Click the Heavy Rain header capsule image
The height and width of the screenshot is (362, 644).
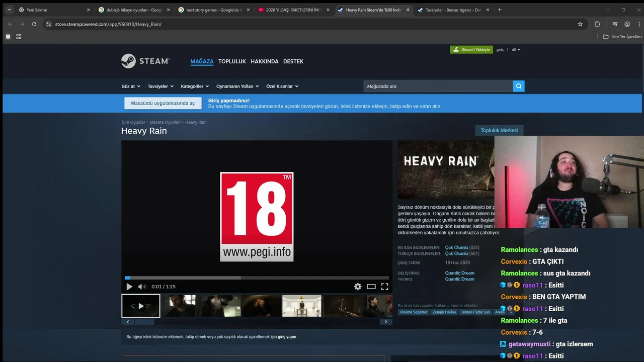click(x=446, y=170)
